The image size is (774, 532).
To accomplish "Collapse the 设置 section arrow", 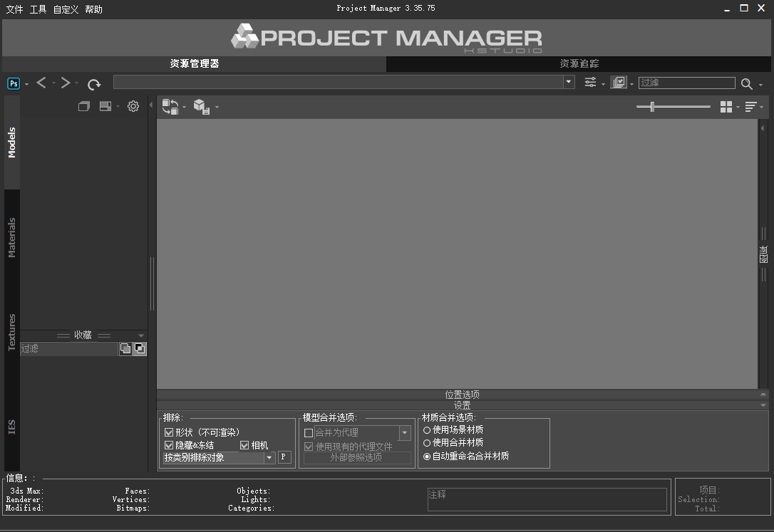I will (x=763, y=405).
